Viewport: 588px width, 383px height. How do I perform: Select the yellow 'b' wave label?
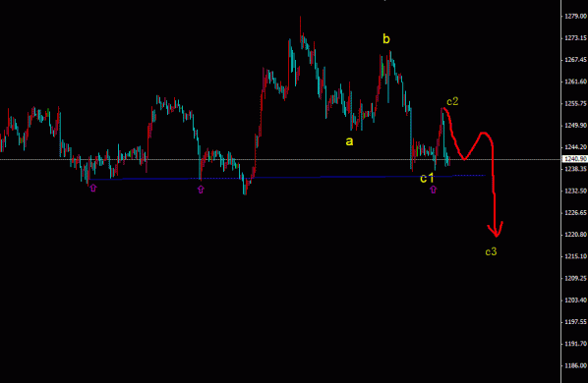[x=386, y=38]
